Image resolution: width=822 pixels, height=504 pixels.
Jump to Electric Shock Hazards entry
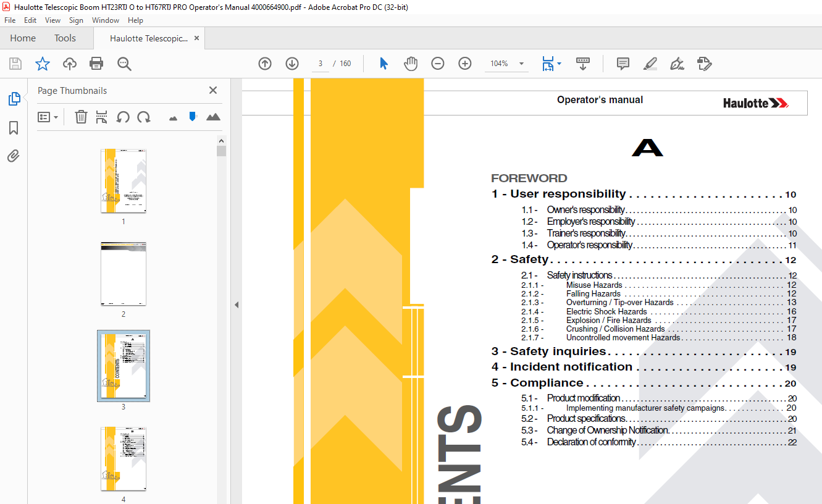[x=659, y=312]
